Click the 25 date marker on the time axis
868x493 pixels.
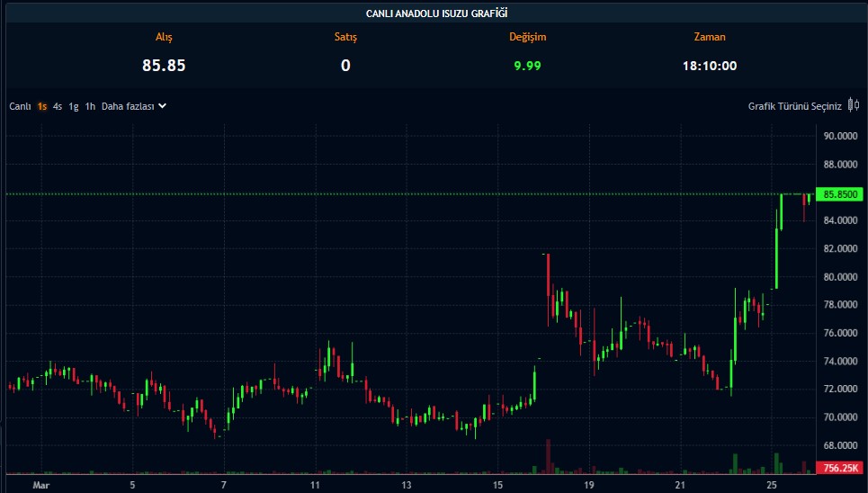(773, 485)
